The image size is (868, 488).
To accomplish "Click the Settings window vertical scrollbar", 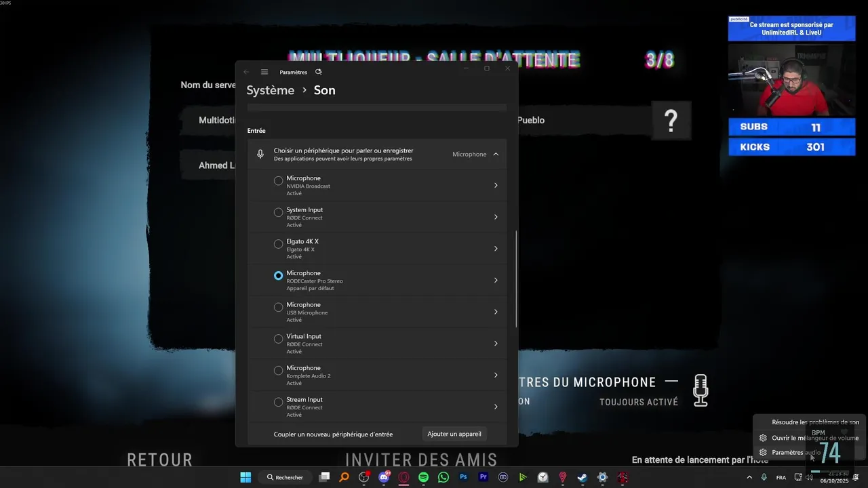I will click(x=516, y=279).
